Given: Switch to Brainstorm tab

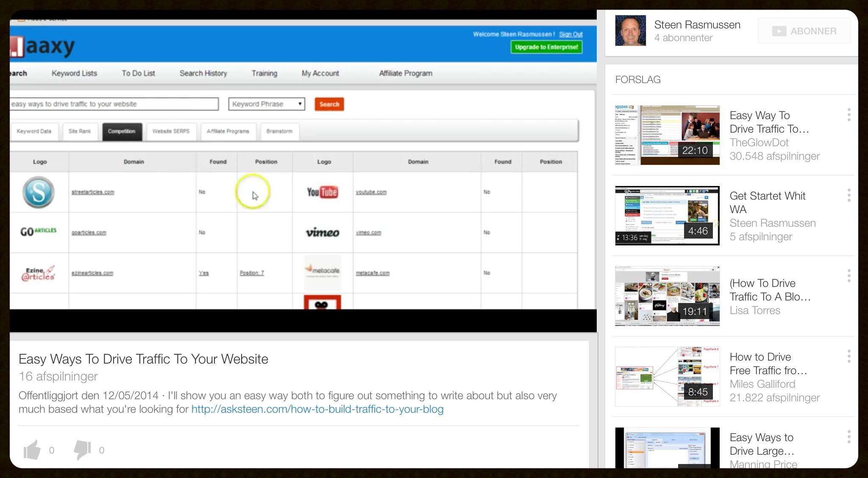Looking at the screenshot, I should click(x=280, y=131).
